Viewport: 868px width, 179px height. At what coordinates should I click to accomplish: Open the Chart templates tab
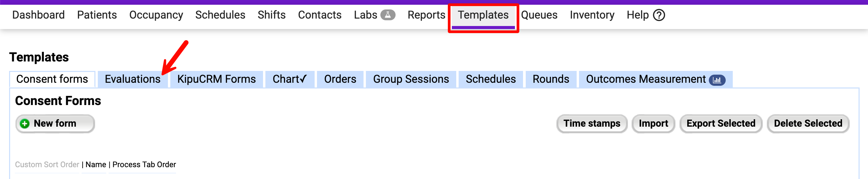point(290,79)
